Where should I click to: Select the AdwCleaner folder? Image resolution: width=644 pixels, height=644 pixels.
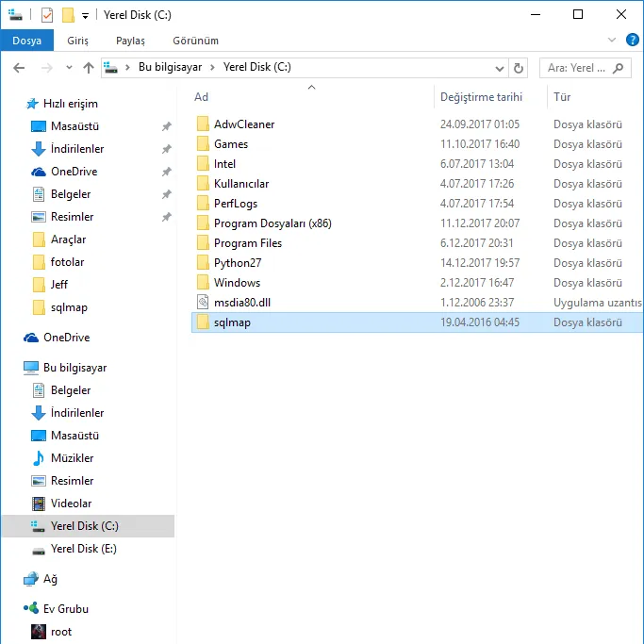click(x=244, y=124)
